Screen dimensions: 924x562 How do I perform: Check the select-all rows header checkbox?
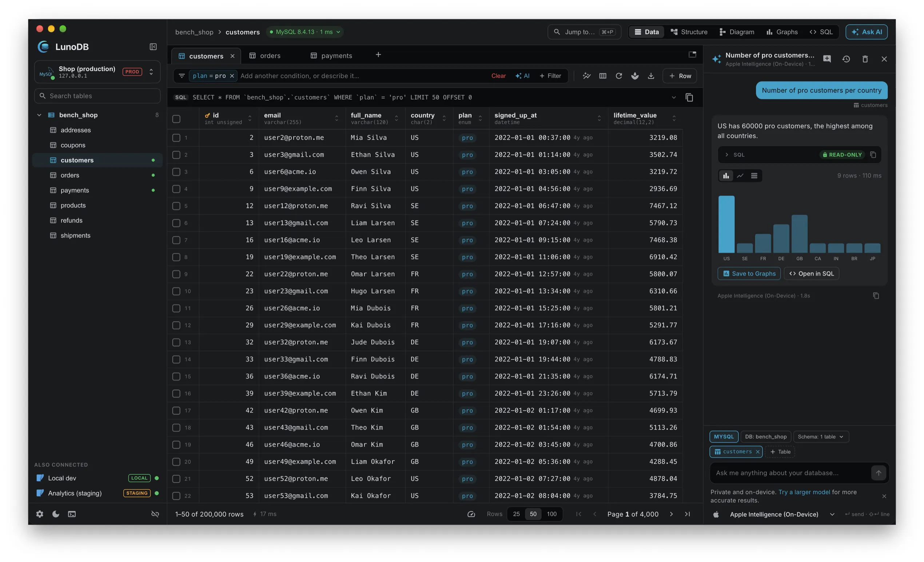[x=176, y=119]
